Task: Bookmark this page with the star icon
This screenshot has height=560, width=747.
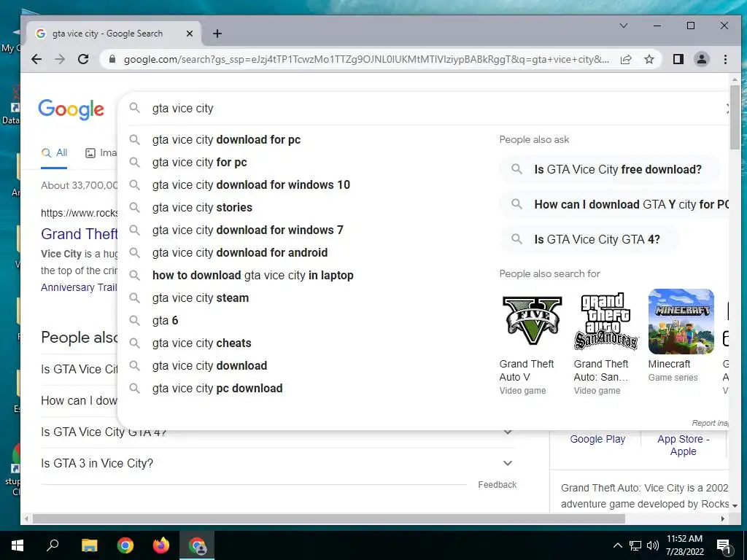Action: (x=649, y=59)
